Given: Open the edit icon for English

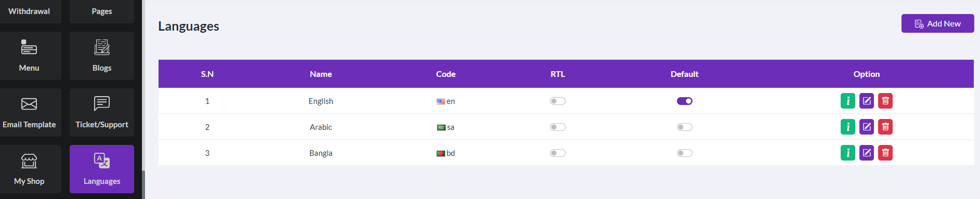Looking at the screenshot, I should 867,101.
